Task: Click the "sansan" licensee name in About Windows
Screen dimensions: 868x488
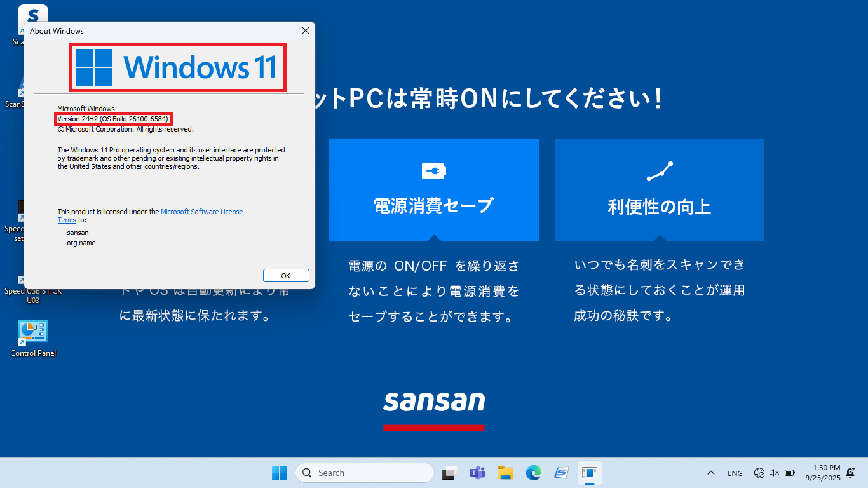Action: click(x=78, y=233)
